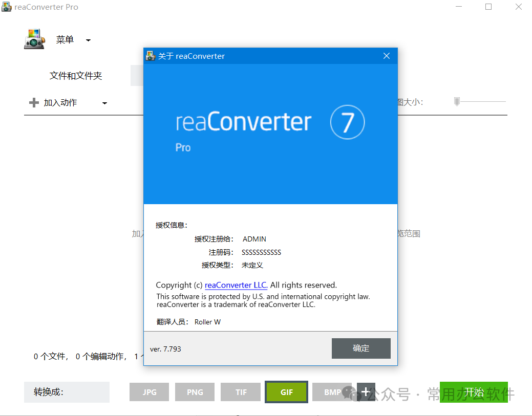The image size is (532, 416).
Task: Click the thumbnail size slider handle
Action: click(457, 101)
